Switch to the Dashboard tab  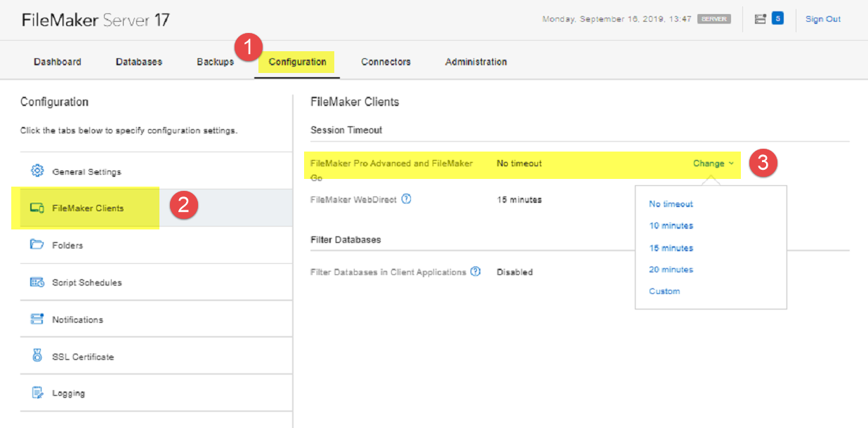point(58,62)
